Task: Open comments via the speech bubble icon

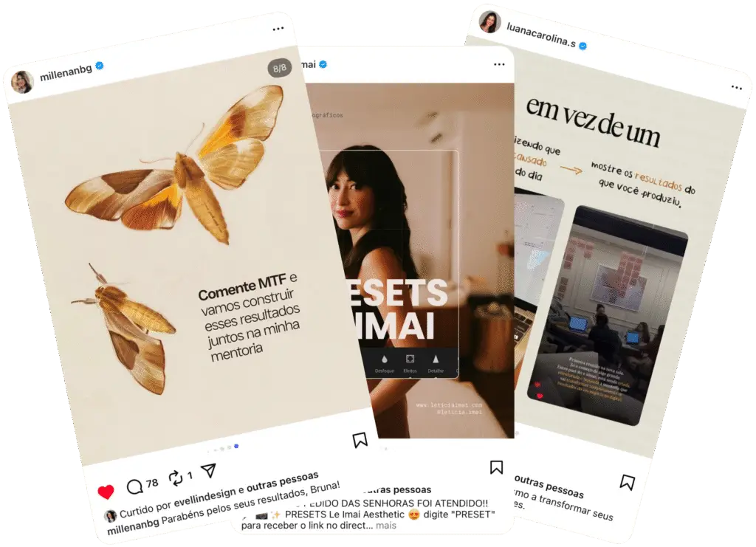Action: tap(134, 486)
